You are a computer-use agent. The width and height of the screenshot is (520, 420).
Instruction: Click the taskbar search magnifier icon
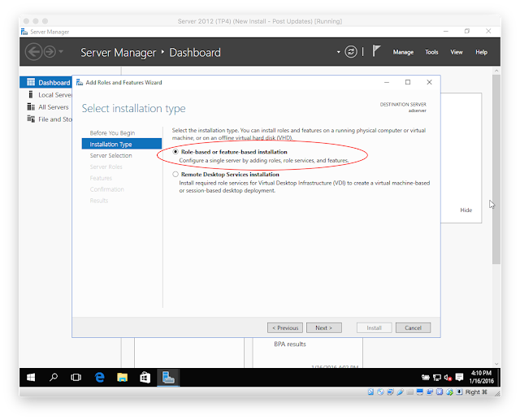pos(54,378)
